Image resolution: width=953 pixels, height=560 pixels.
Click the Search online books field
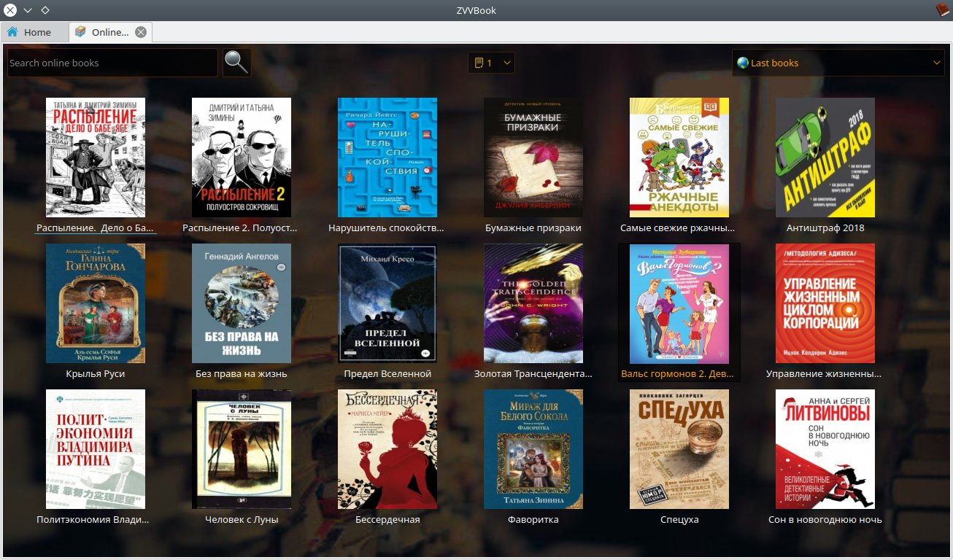pos(112,63)
